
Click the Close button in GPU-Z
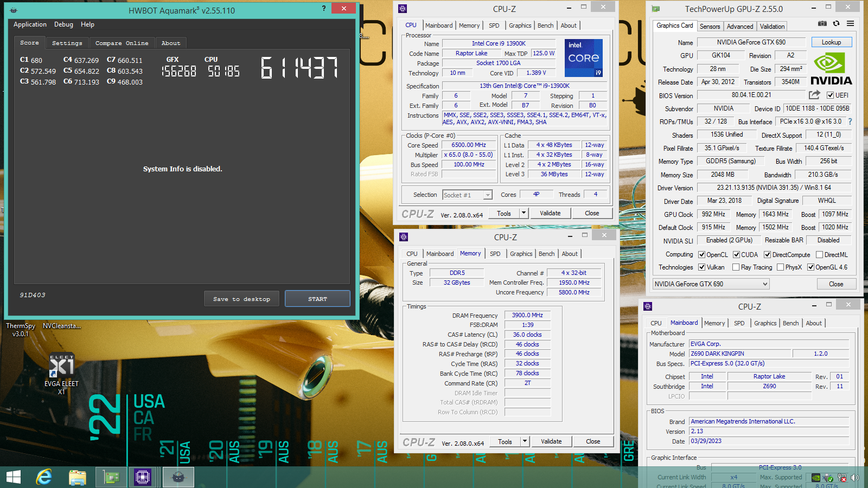pyautogui.click(x=836, y=284)
